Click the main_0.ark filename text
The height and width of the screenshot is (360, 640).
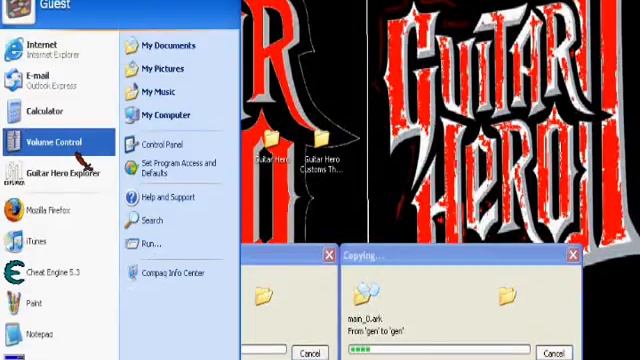(365, 319)
